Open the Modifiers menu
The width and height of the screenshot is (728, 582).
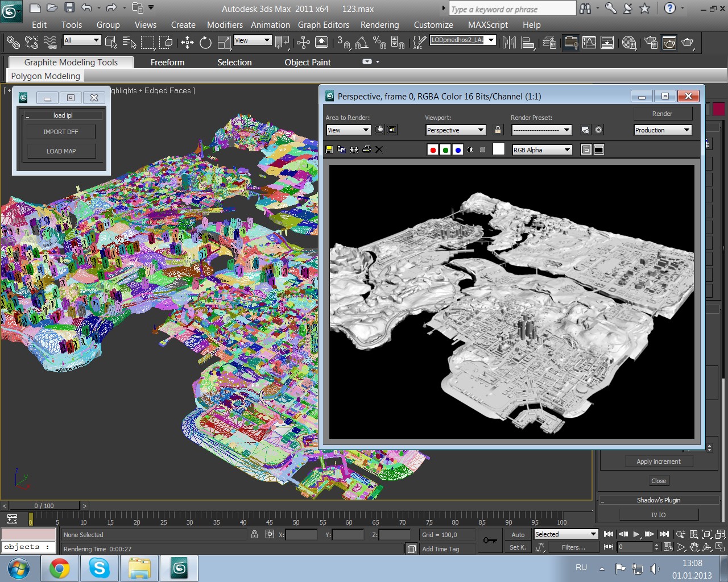(x=225, y=24)
